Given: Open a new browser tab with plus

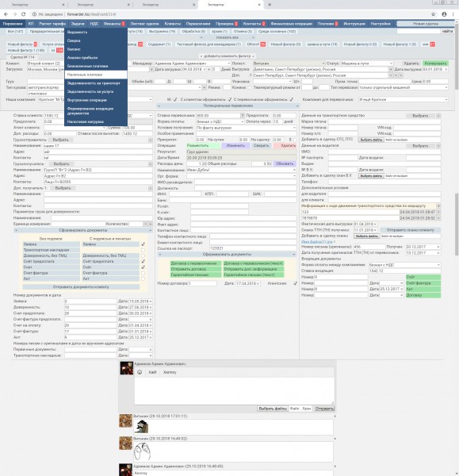Looking at the screenshot, I should click(270, 5).
